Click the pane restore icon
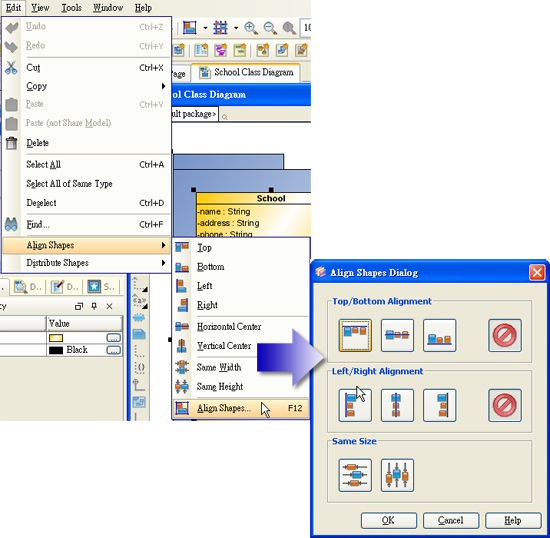 [x=79, y=306]
